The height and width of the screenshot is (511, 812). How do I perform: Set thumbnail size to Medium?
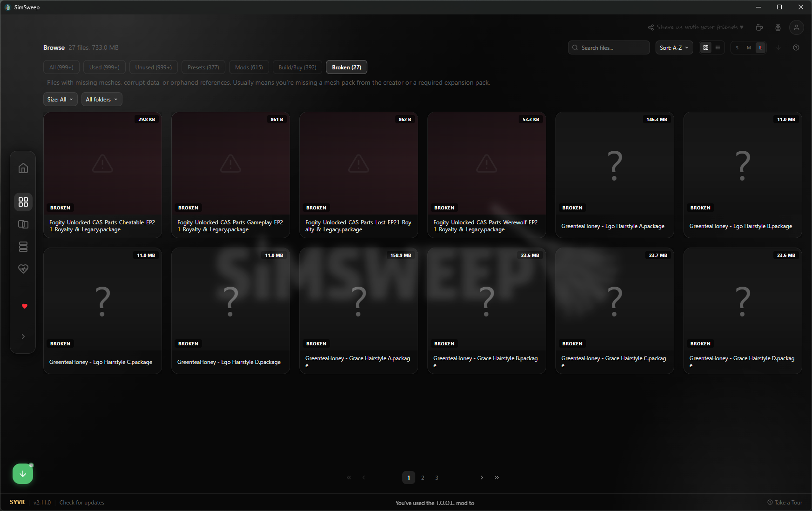(x=749, y=47)
